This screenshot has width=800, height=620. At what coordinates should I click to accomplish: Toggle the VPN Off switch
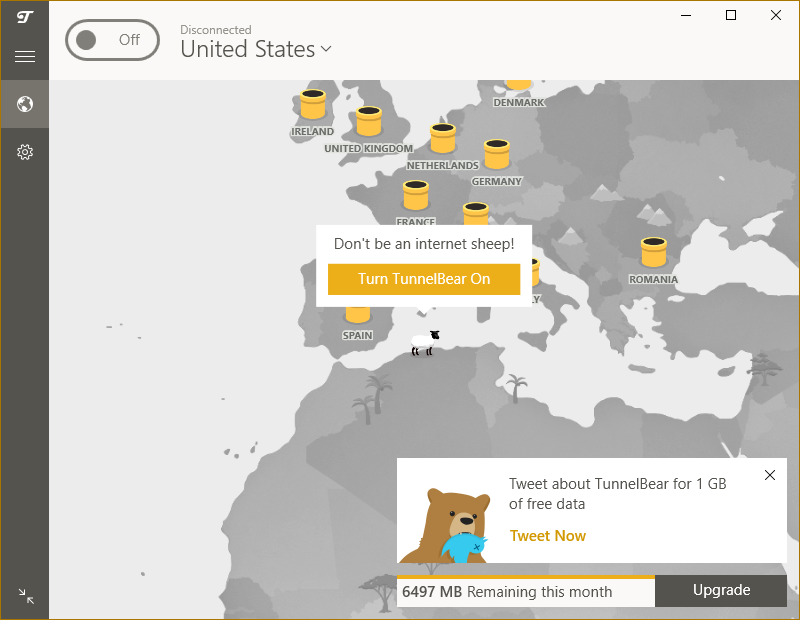coord(112,40)
